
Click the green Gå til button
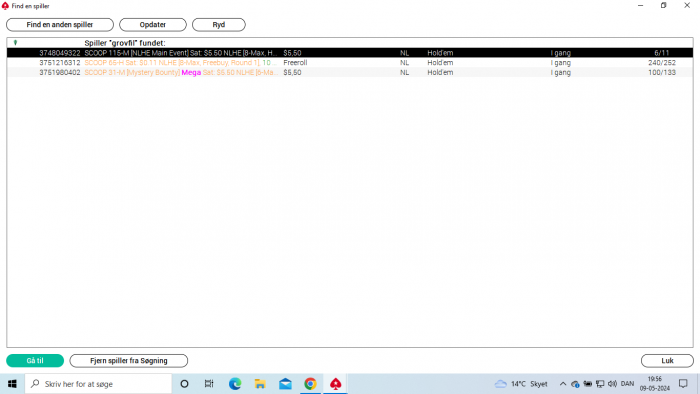(35, 361)
